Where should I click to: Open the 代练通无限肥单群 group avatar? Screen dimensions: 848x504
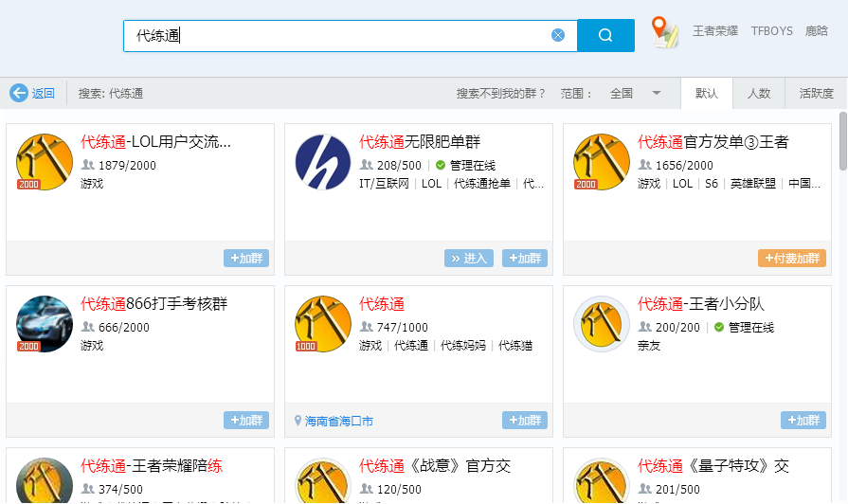point(323,162)
